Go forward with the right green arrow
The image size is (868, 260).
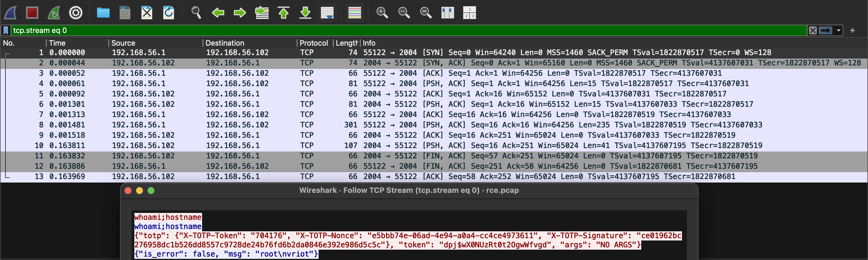240,13
